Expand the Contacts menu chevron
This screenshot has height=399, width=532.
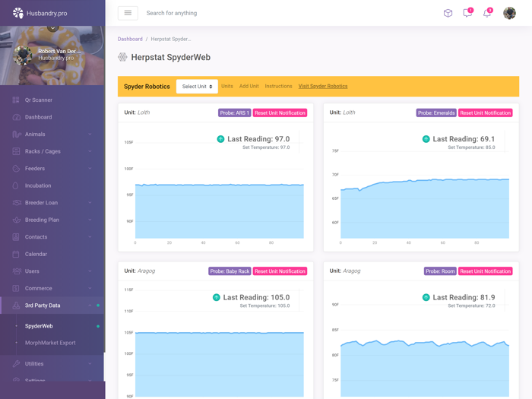pos(90,237)
